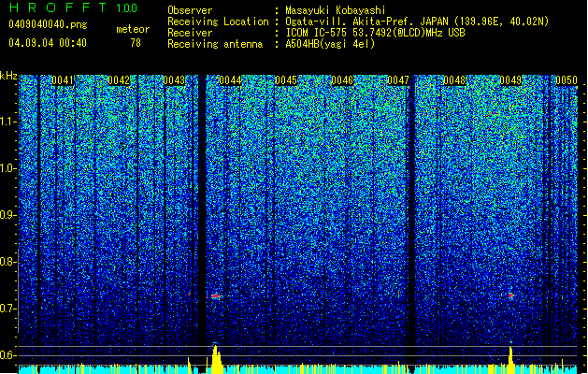Select the file name 0409040040.png

coord(48,24)
